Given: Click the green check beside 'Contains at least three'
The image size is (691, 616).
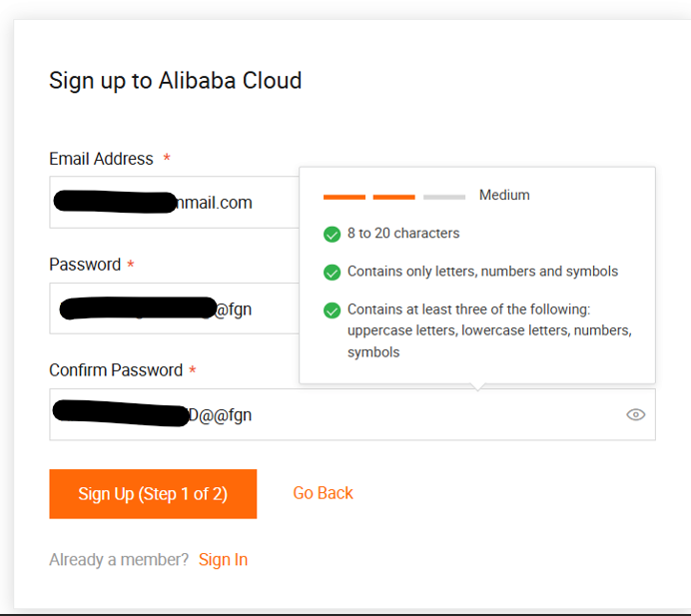Looking at the screenshot, I should [333, 310].
